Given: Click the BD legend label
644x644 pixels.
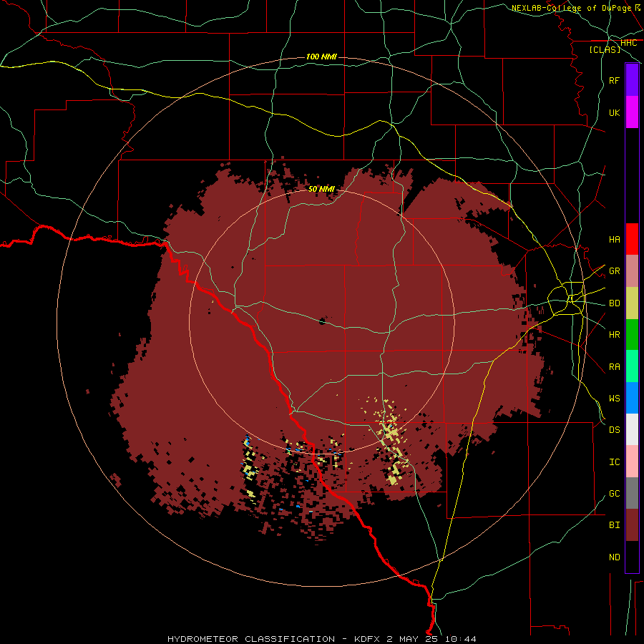Looking at the screenshot, I should tap(614, 303).
